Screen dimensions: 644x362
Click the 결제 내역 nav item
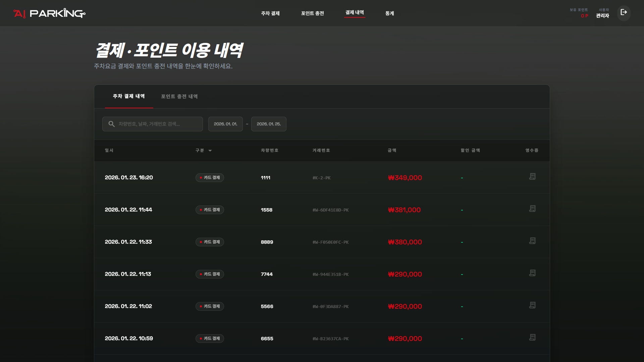pyautogui.click(x=355, y=13)
